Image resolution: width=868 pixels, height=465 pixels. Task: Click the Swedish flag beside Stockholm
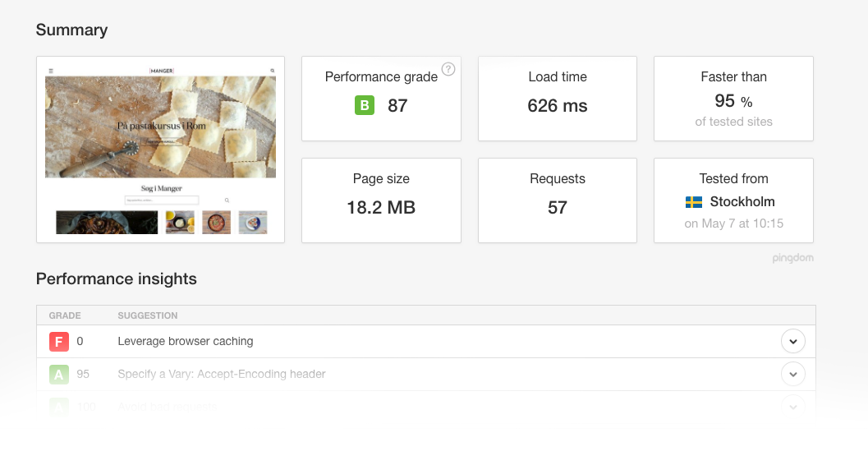[x=694, y=202]
